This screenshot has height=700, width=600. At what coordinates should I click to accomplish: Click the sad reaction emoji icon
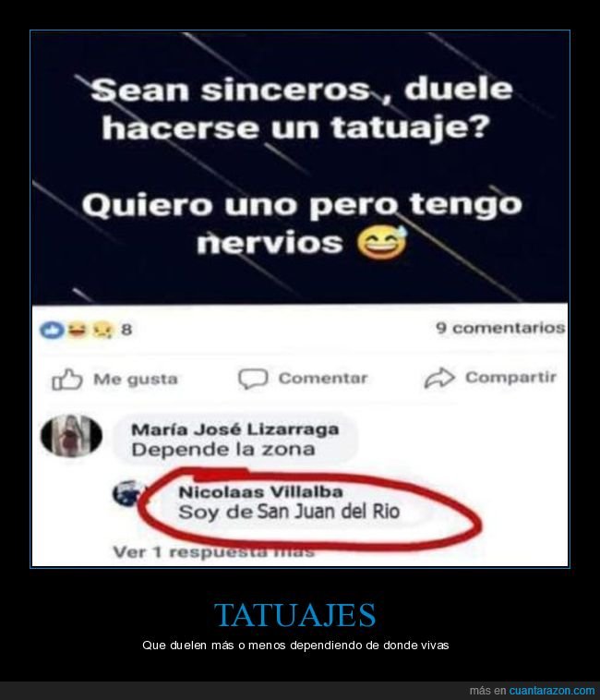point(103,331)
